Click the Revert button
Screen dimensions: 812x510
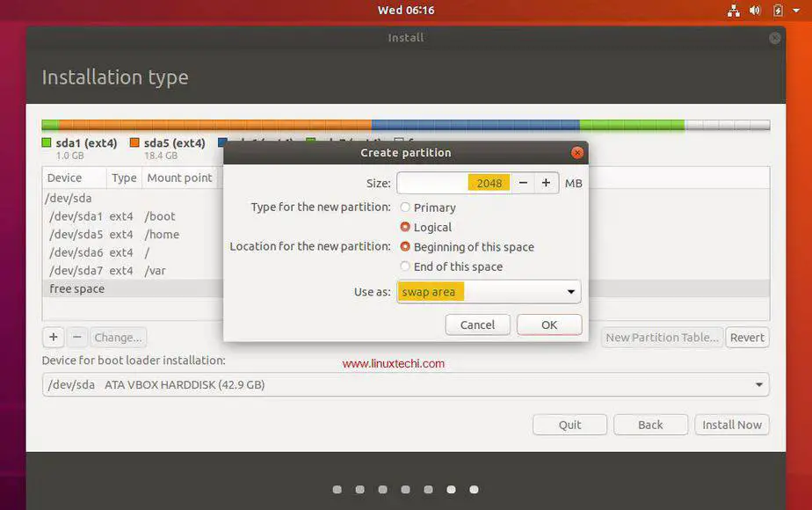[x=747, y=338]
